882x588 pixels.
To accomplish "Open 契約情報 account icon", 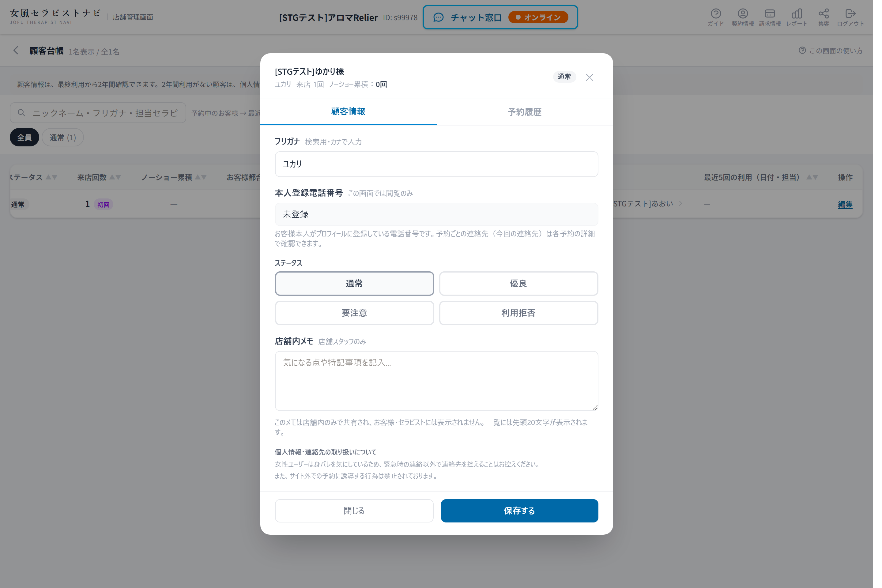I will 743,17.
